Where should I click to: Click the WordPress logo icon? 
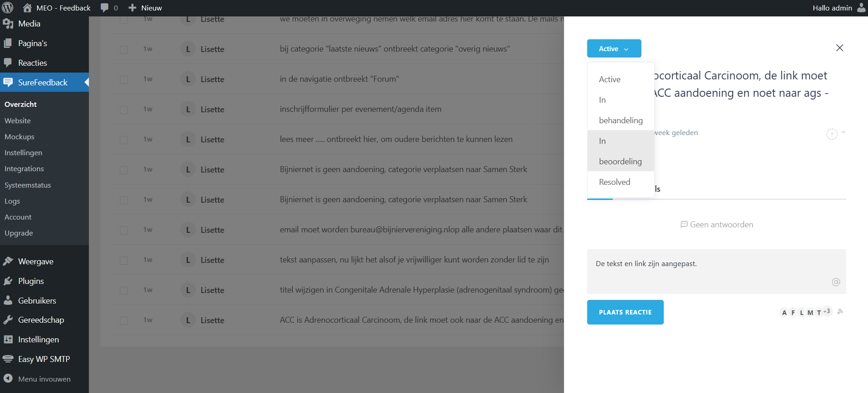coord(8,8)
